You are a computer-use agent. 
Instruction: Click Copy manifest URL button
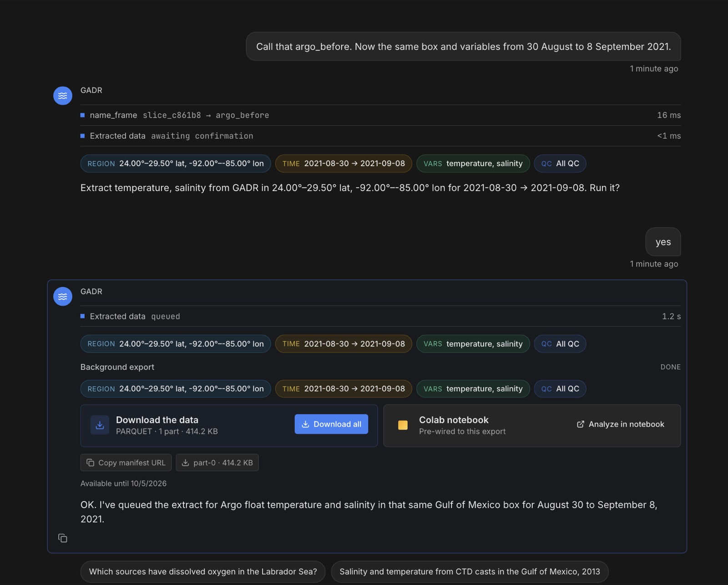[x=126, y=463]
